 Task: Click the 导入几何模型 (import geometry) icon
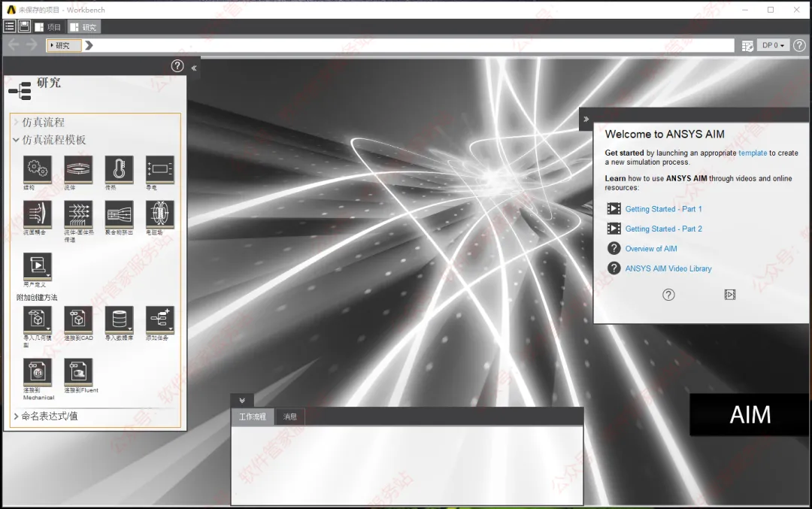click(x=38, y=319)
